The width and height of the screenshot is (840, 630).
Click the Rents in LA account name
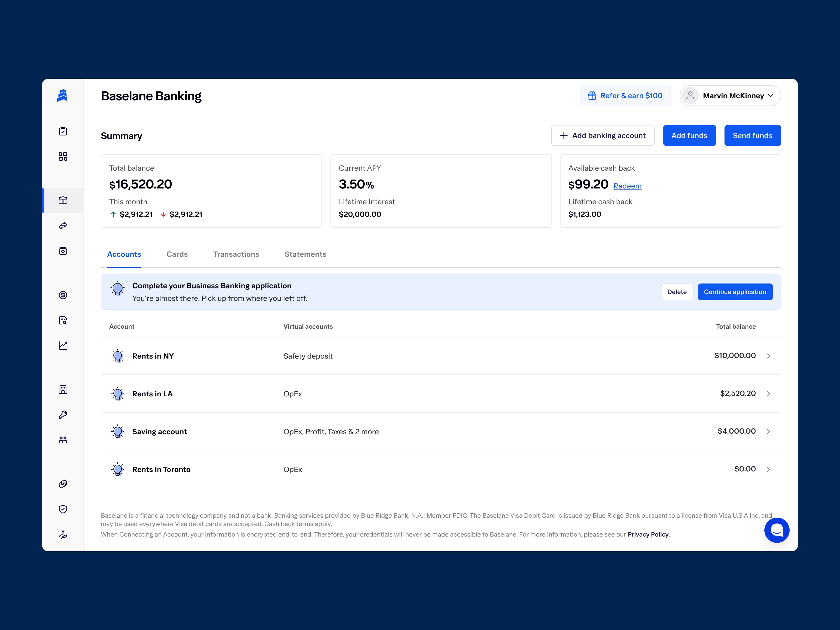(x=152, y=394)
